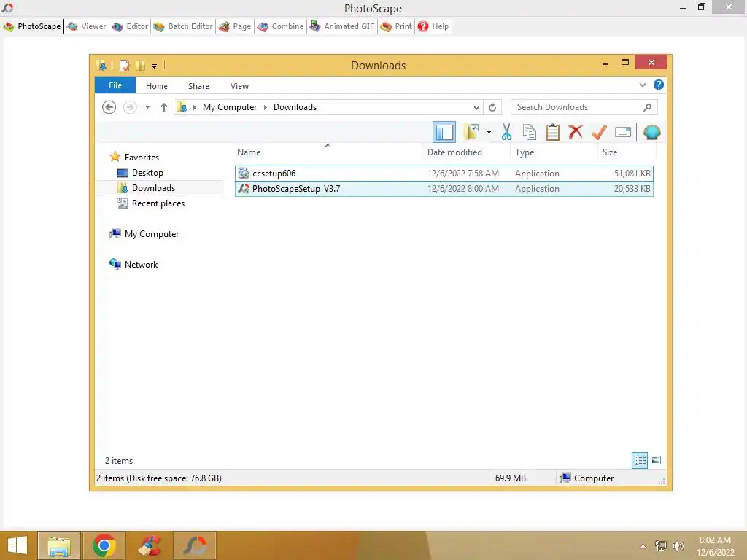747x560 pixels.
Task: Go up one folder level
Action: coord(164,107)
